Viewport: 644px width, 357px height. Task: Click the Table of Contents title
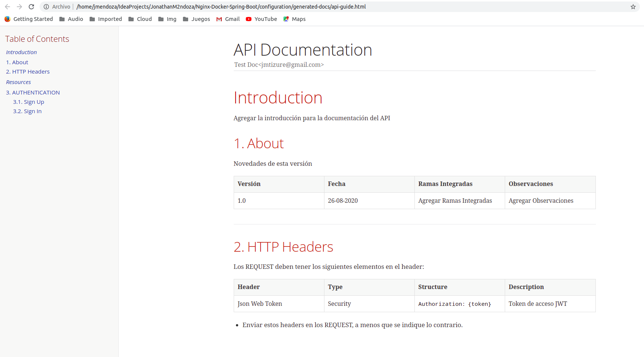pyautogui.click(x=37, y=39)
